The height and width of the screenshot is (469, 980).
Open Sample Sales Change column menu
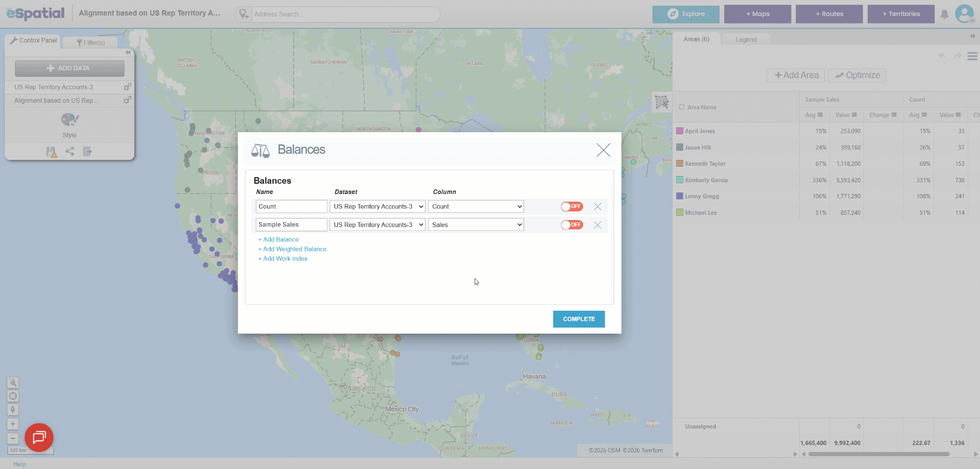coord(894,115)
